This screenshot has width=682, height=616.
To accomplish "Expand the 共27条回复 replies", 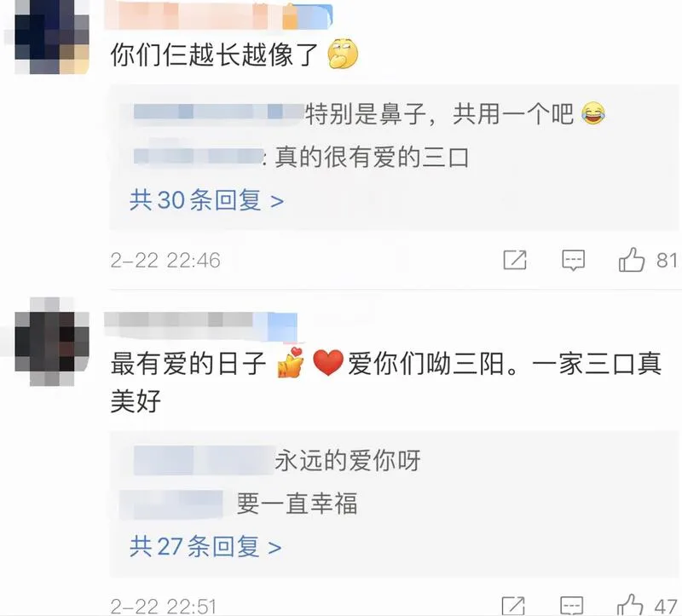I will pyautogui.click(x=205, y=546).
